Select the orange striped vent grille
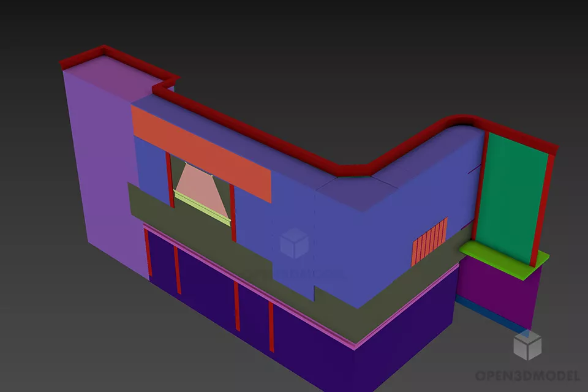This screenshot has height=392, width=588. click(x=429, y=241)
